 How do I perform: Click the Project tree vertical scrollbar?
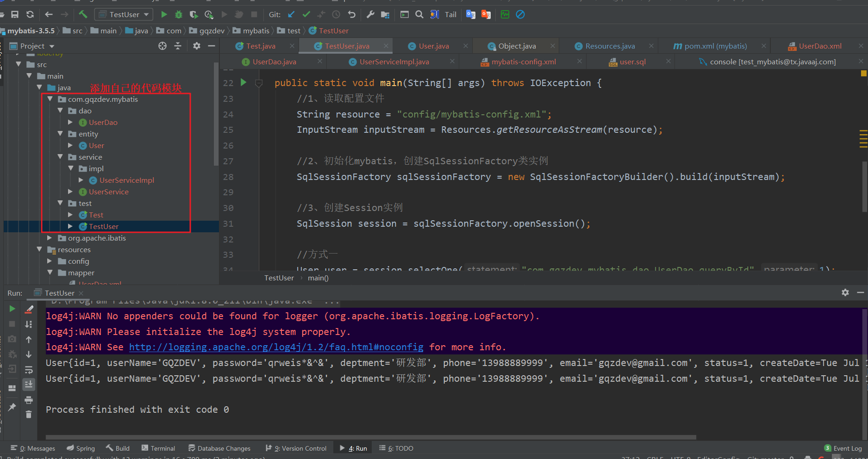(x=216, y=114)
